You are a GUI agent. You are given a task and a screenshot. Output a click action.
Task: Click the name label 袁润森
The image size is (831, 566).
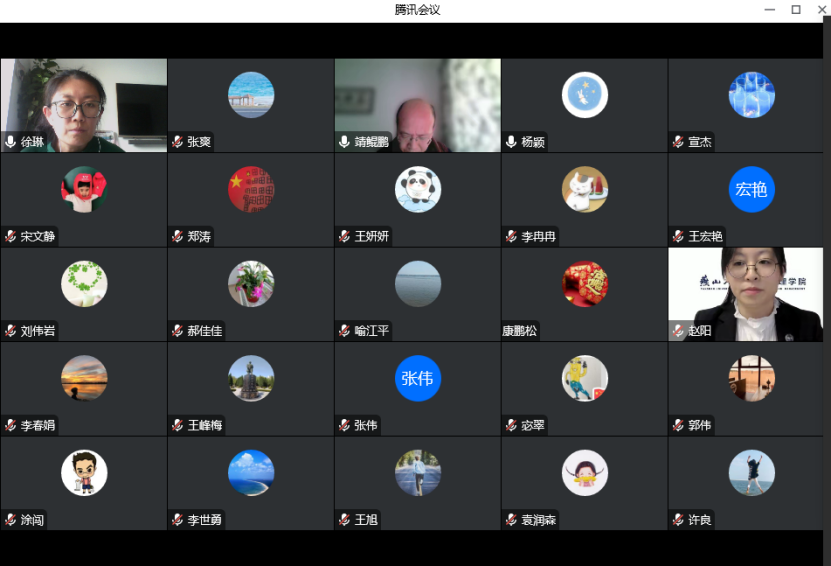pyautogui.click(x=539, y=520)
